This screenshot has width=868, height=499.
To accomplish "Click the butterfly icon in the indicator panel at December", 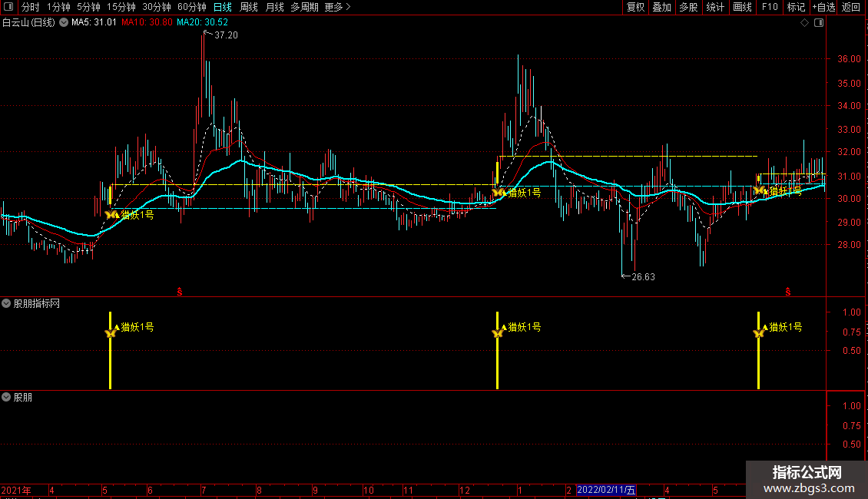I will pos(497,332).
